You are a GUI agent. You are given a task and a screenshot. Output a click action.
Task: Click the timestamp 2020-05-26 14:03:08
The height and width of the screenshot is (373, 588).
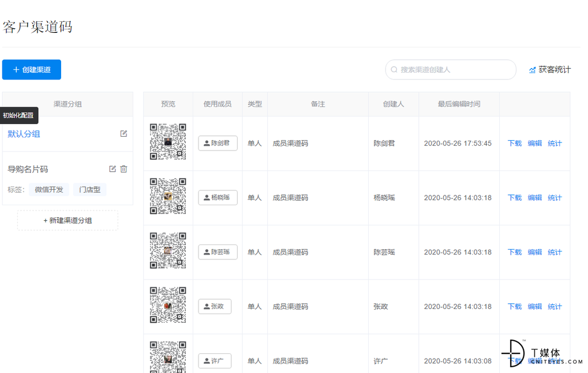[x=458, y=361]
